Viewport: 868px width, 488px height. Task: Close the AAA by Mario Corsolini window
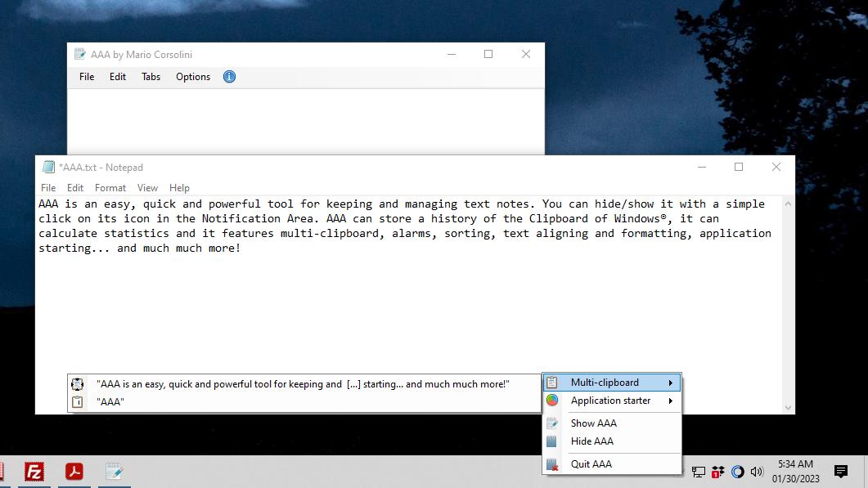point(526,54)
